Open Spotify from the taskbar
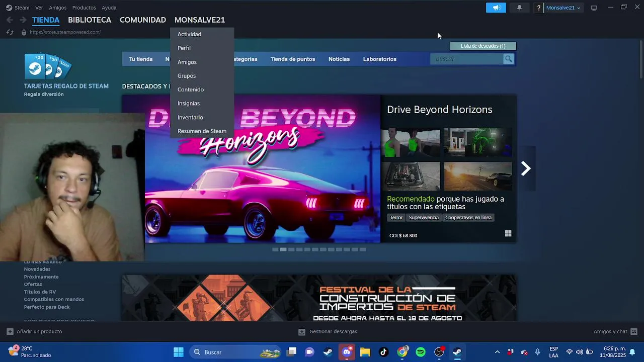This screenshot has width=644, height=362. tap(421, 352)
